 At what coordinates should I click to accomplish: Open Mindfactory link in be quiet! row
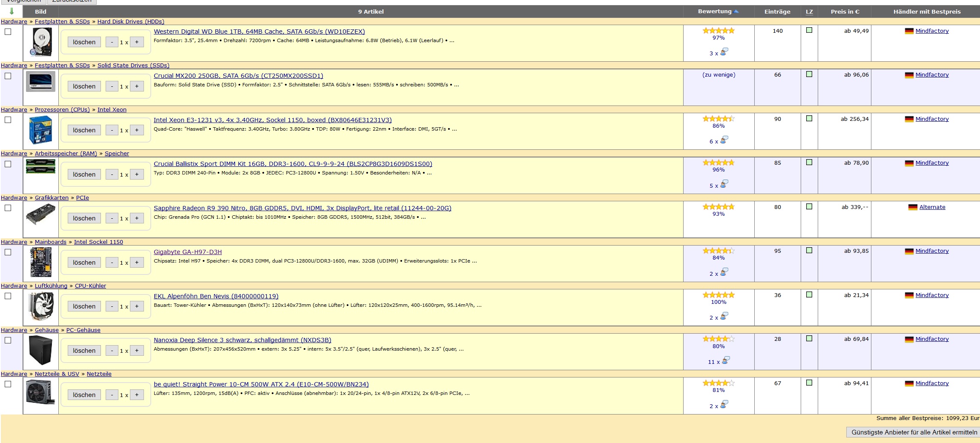click(932, 383)
